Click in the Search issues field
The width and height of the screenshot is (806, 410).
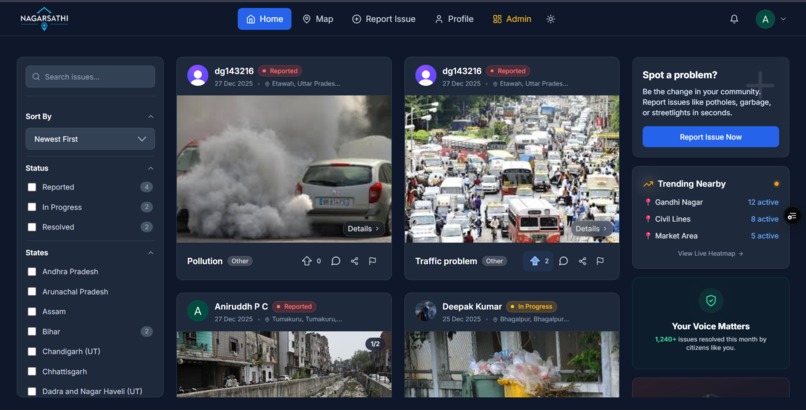pos(90,77)
